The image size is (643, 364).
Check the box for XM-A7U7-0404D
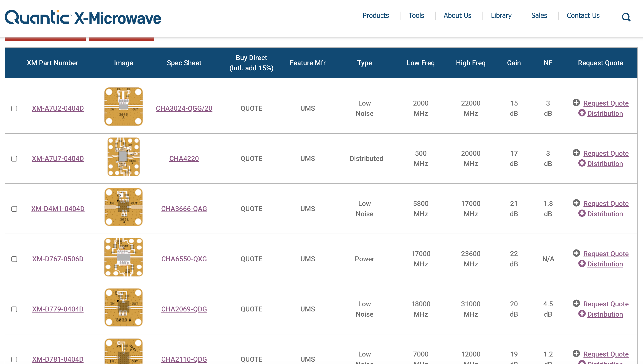(x=14, y=159)
